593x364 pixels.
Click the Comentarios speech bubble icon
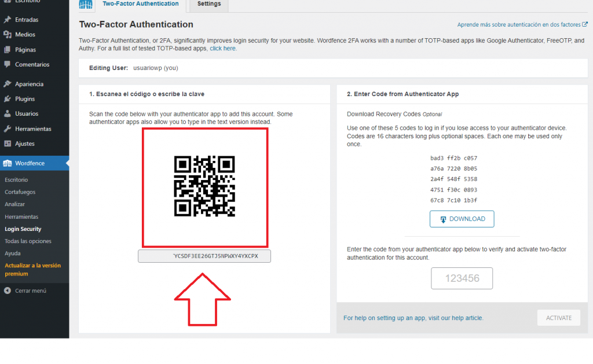7,64
